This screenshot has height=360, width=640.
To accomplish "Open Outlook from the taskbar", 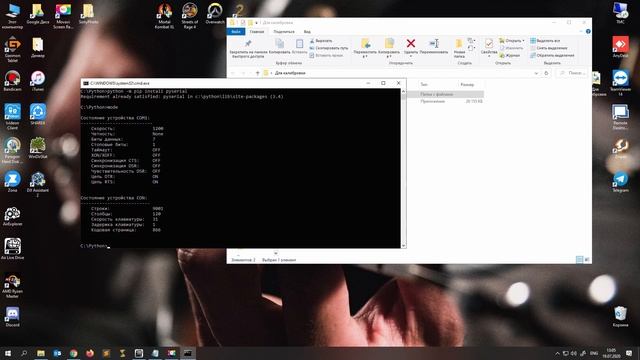I will tap(57, 353).
